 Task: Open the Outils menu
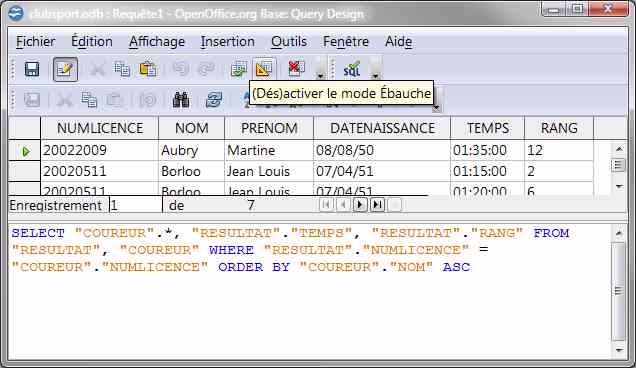point(289,41)
